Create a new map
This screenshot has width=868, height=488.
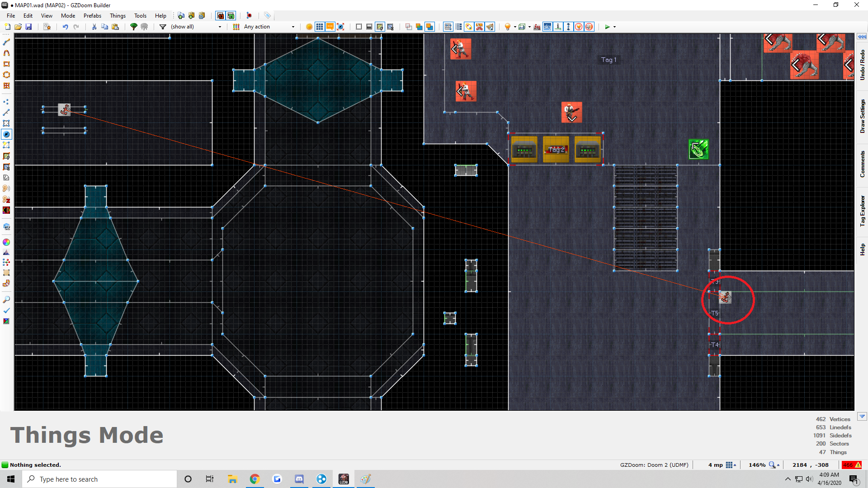click(x=7, y=27)
